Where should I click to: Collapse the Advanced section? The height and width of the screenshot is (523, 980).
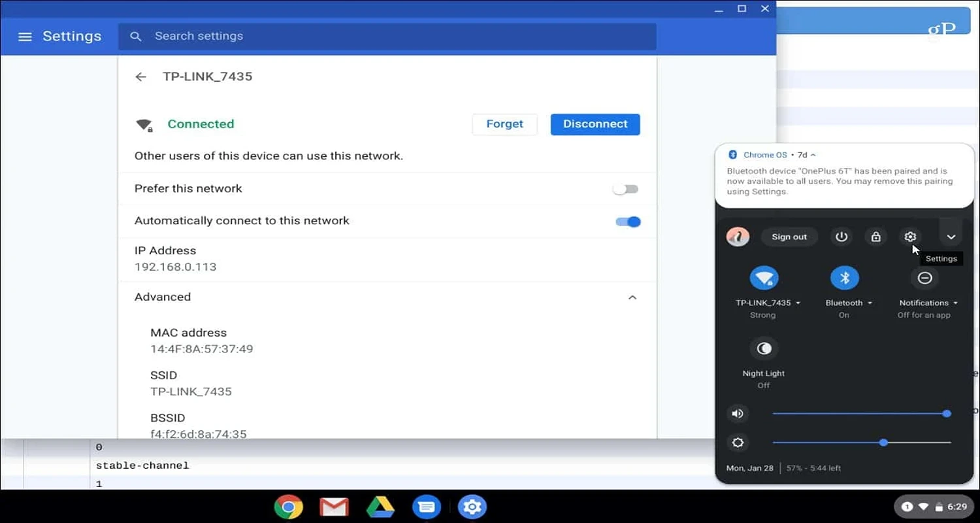(x=632, y=297)
